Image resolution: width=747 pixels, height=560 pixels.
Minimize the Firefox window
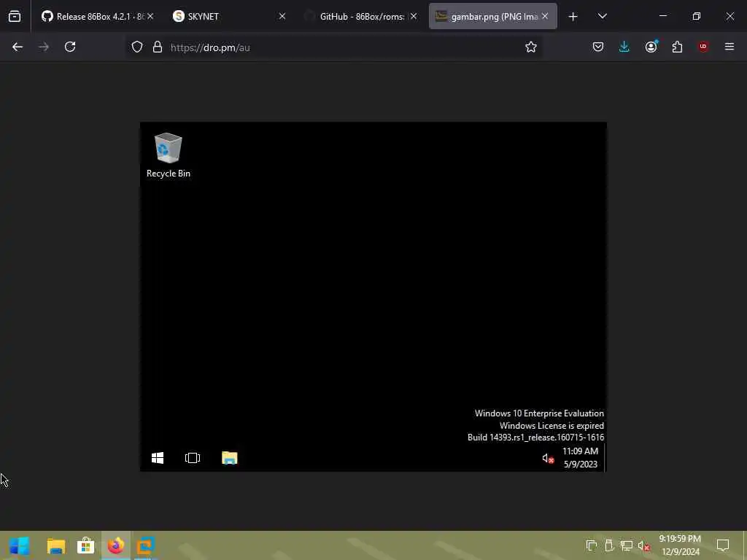(662, 16)
